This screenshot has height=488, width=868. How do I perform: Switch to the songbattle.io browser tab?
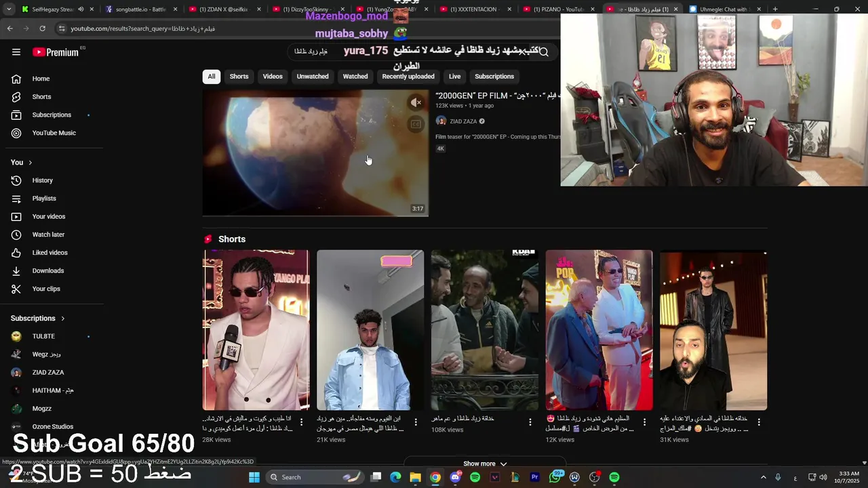tap(140, 9)
